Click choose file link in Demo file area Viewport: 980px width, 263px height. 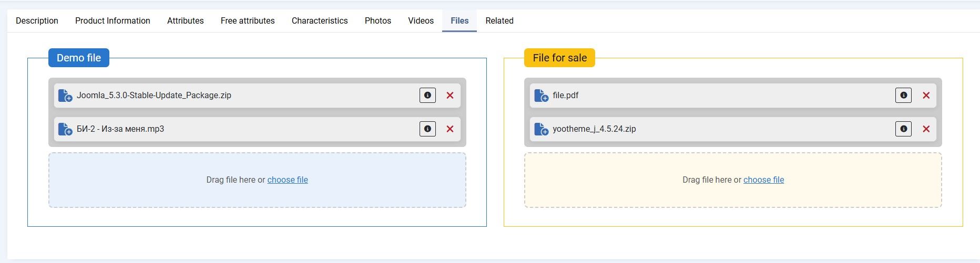(288, 180)
